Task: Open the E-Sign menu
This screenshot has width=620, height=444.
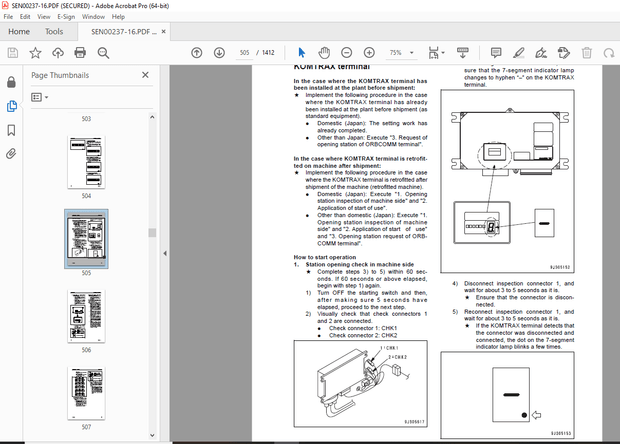Action: click(66, 17)
